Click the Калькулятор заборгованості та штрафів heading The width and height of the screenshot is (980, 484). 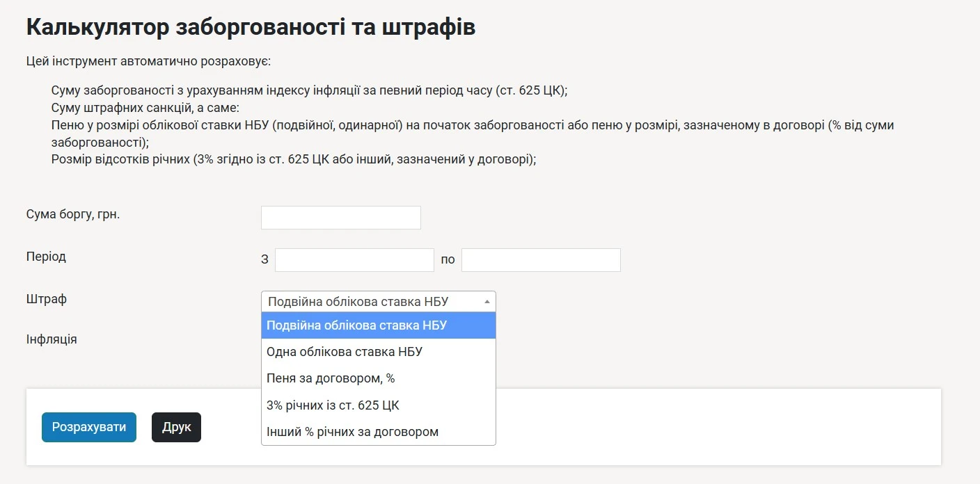251,28
